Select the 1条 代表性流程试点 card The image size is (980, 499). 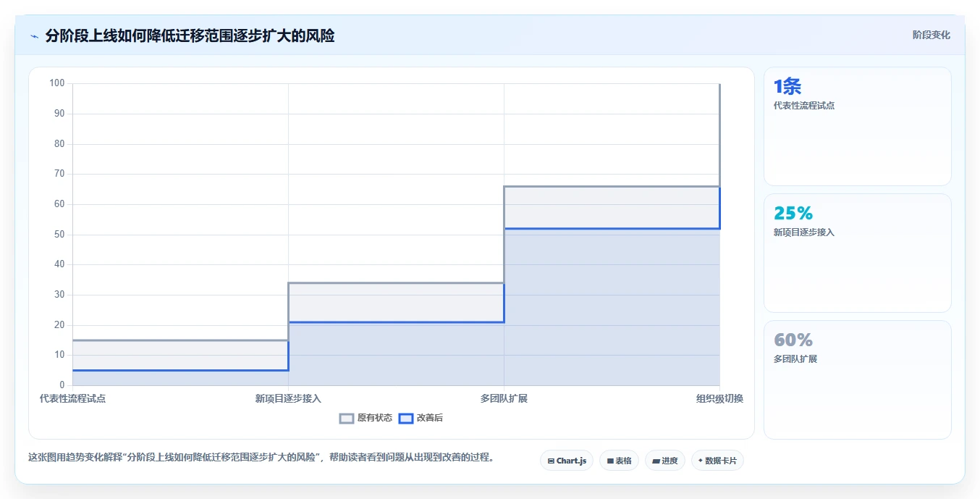(x=857, y=127)
